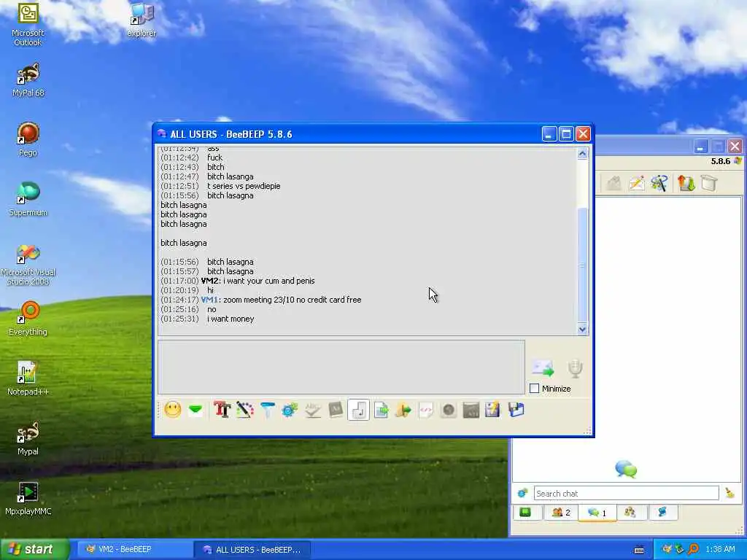Select the explorer desktop shortcut
This screenshot has height=560, width=747.
[x=142, y=20]
